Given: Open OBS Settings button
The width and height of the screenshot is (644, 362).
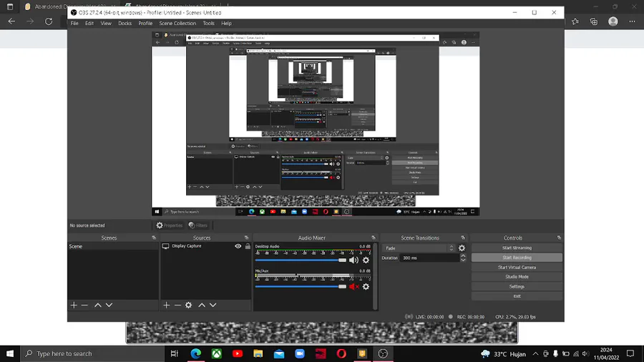Looking at the screenshot, I should point(517,286).
